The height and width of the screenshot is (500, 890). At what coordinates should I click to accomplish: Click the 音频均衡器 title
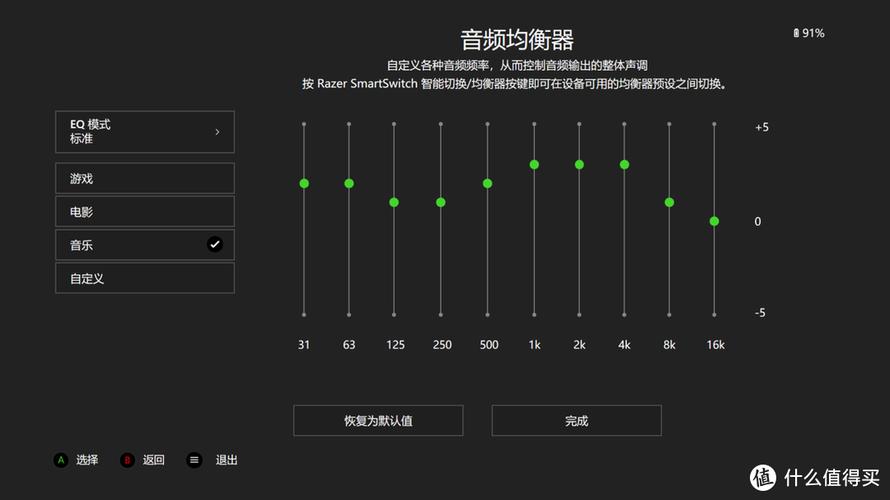(517, 40)
